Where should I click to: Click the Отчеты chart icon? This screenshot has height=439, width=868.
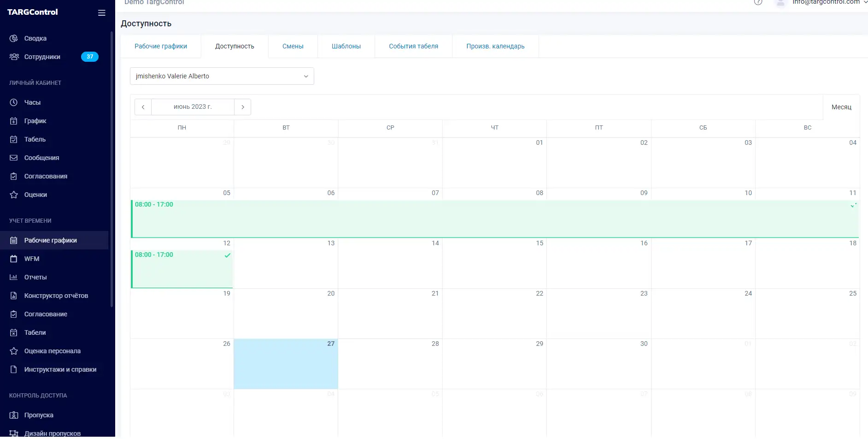point(14,277)
